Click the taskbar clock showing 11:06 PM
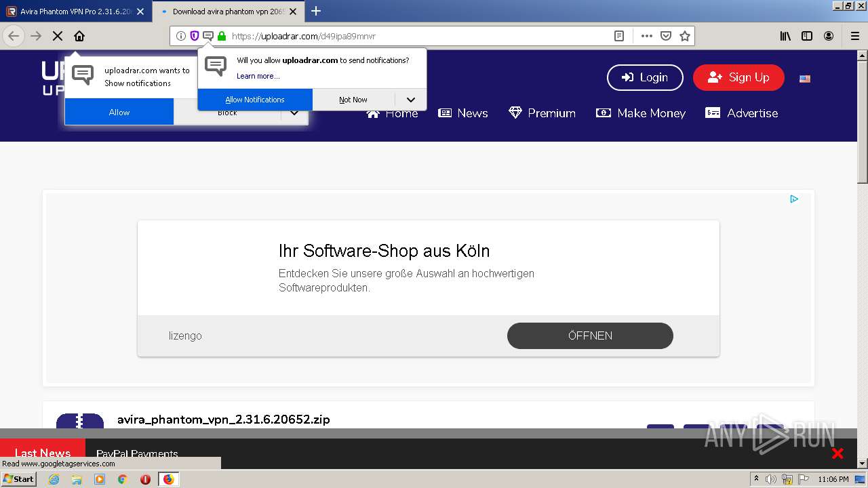 coord(833,479)
